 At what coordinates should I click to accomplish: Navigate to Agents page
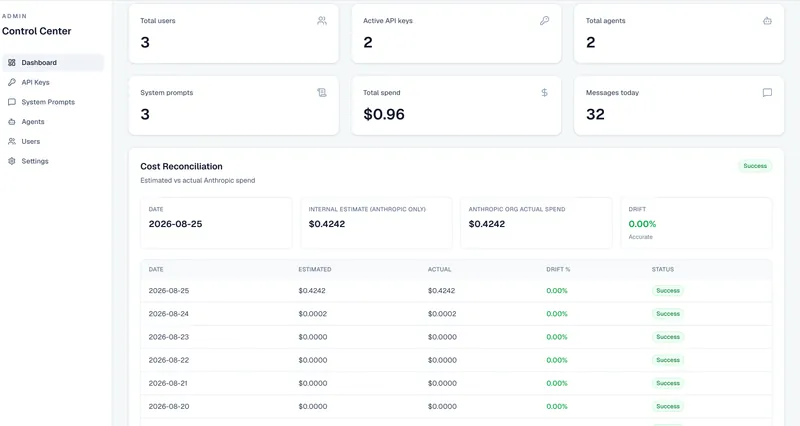[53, 122]
